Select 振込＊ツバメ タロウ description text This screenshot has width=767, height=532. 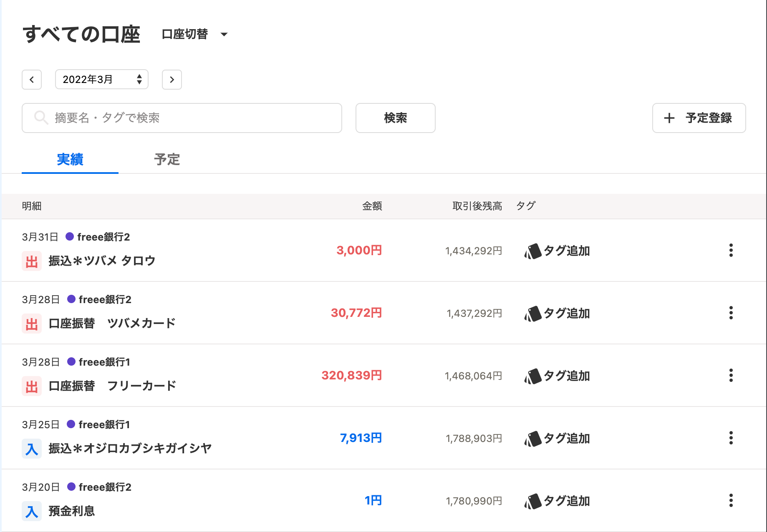[x=102, y=261]
